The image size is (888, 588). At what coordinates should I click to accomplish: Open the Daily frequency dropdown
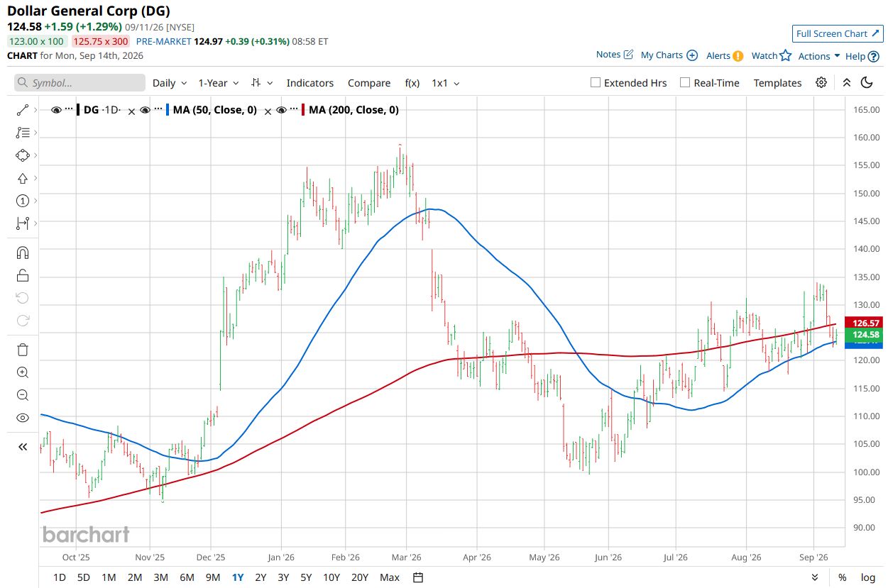coord(170,83)
